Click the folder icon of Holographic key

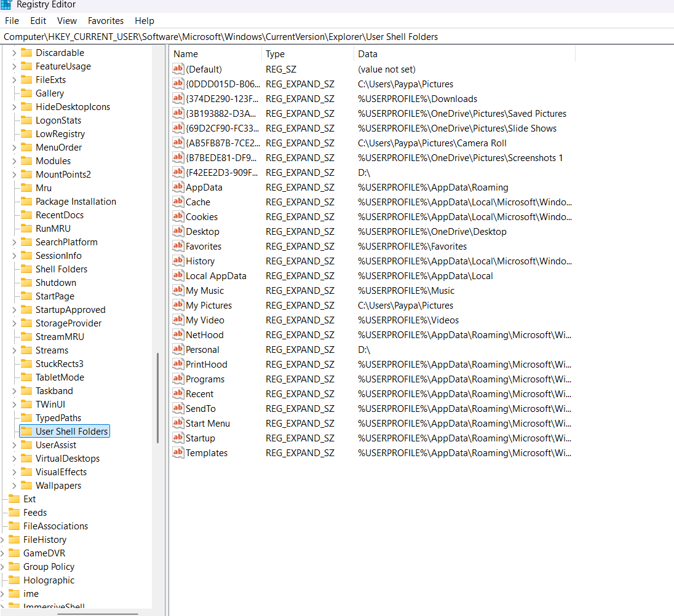click(x=15, y=580)
